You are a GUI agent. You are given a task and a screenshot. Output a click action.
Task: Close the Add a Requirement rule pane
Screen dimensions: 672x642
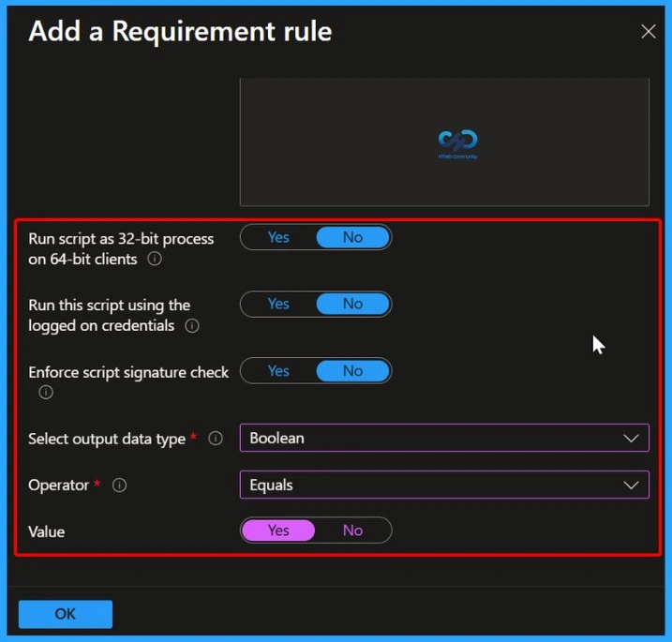649,31
